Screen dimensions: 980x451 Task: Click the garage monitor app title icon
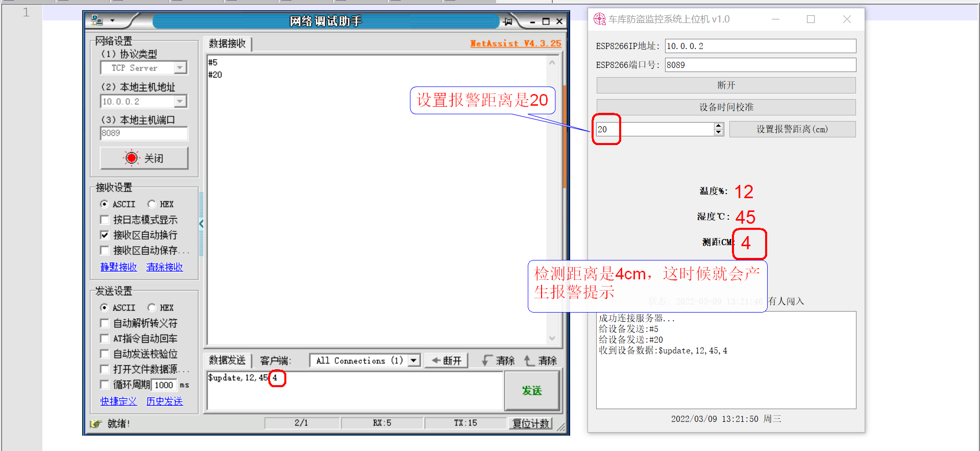click(599, 19)
